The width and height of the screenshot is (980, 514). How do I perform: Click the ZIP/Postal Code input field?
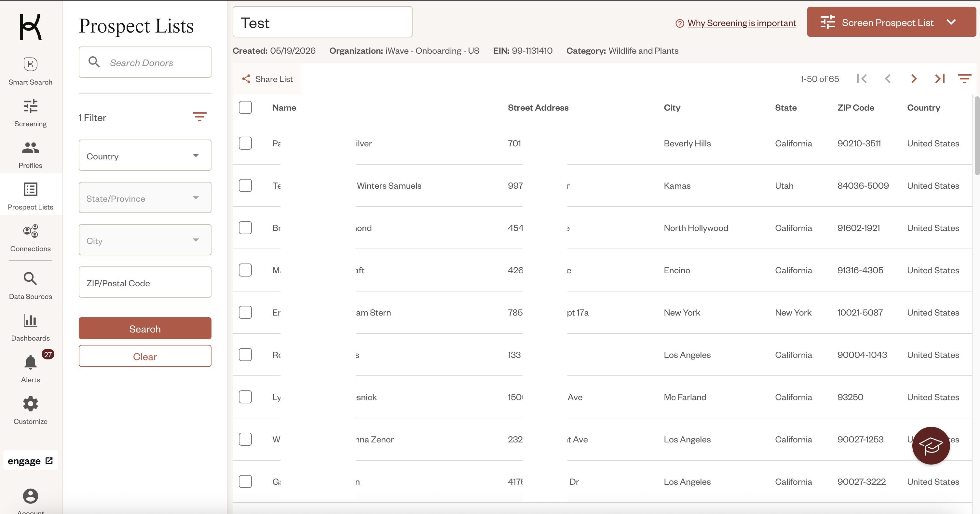tap(145, 282)
